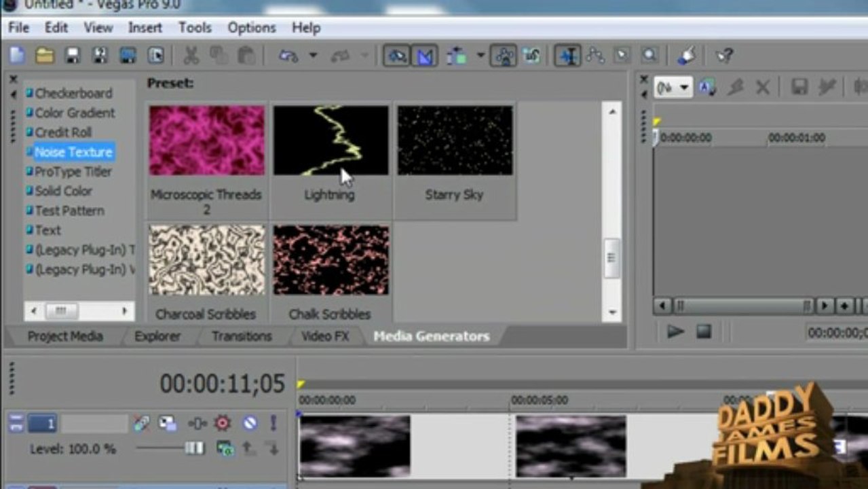Switch to the Transitions tab
This screenshot has width=868, height=489.
[x=242, y=336]
